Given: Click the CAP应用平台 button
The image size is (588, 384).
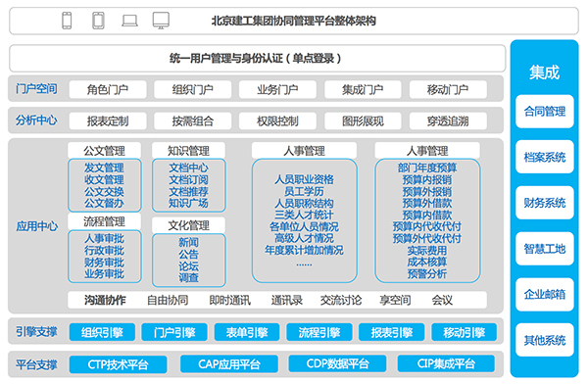Looking at the screenshot, I should (229, 364).
